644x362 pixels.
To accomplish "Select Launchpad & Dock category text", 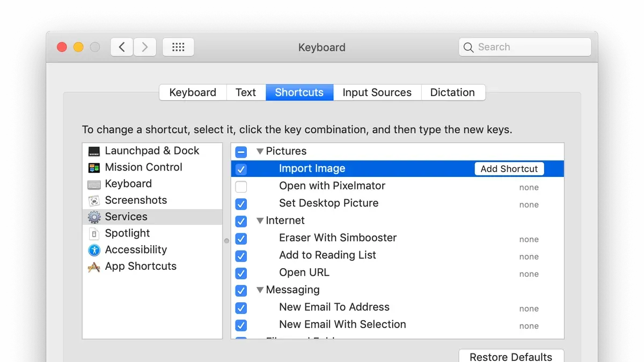I will pos(152,151).
